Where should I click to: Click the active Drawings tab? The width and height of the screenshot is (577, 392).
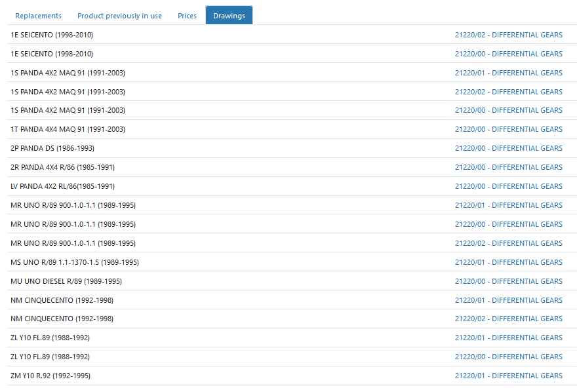tap(229, 16)
